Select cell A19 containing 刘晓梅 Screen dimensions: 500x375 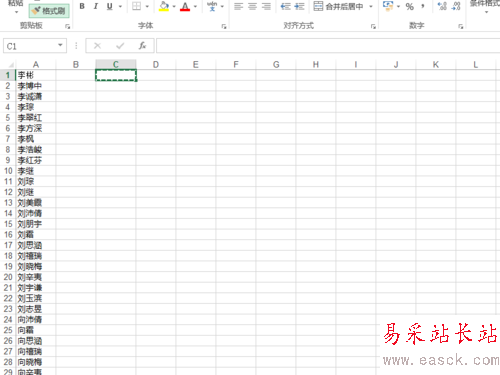pyautogui.click(x=36, y=266)
